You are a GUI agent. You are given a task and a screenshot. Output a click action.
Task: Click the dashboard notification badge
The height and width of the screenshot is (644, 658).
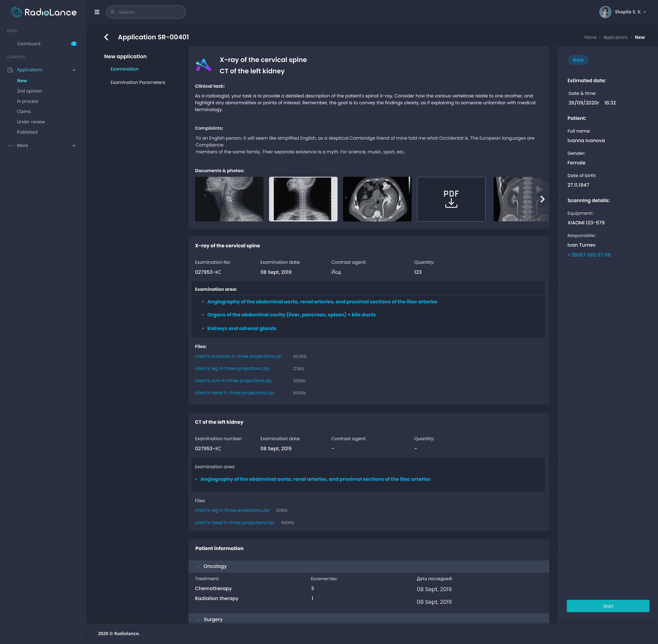tap(74, 44)
